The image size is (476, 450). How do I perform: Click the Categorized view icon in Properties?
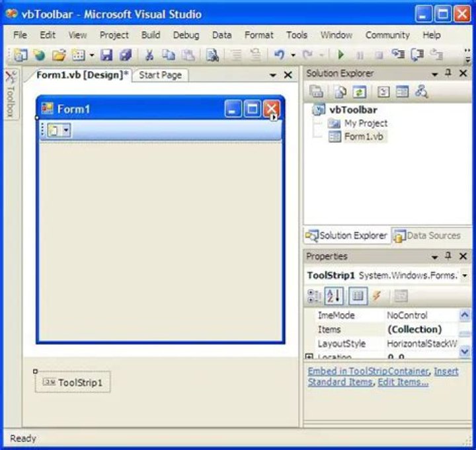pyautogui.click(x=314, y=296)
